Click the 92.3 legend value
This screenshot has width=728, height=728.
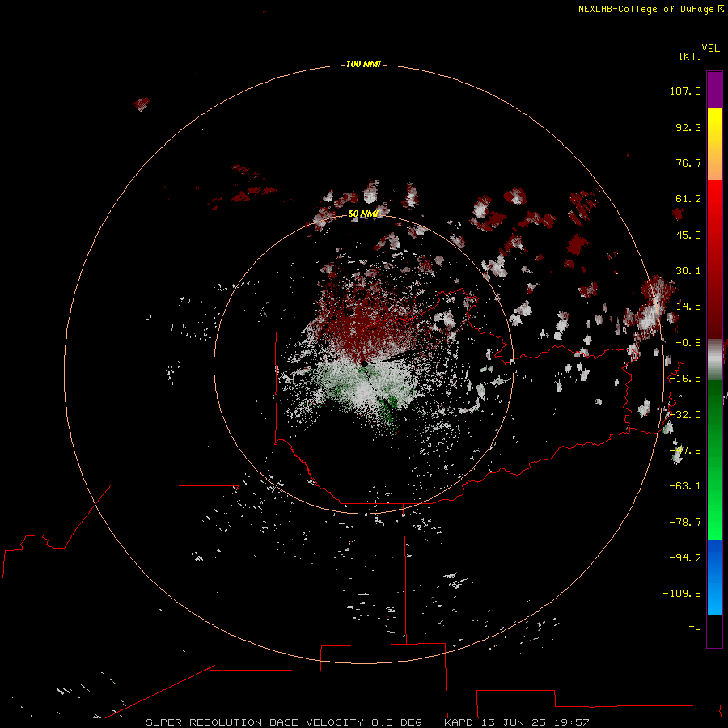point(688,127)
